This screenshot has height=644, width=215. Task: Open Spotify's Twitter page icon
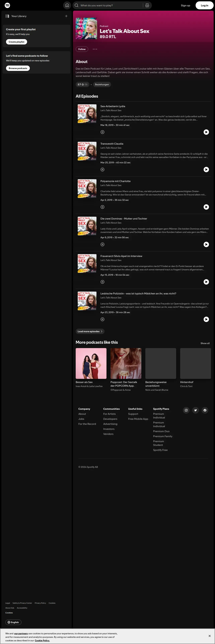195,410
